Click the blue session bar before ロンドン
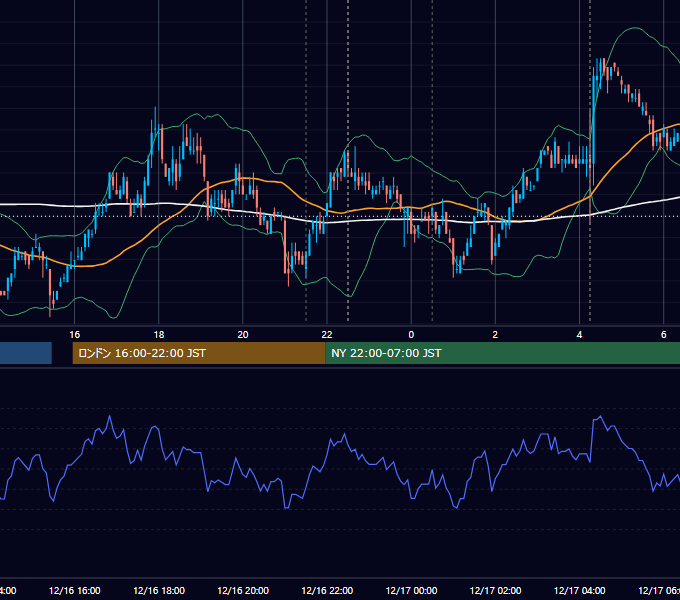Screen dimensions: 680x600 pos(26,353)
